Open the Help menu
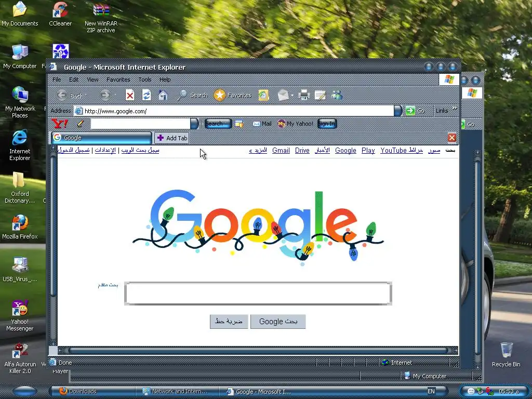This screenshot has width=532, height=399. 165,79
